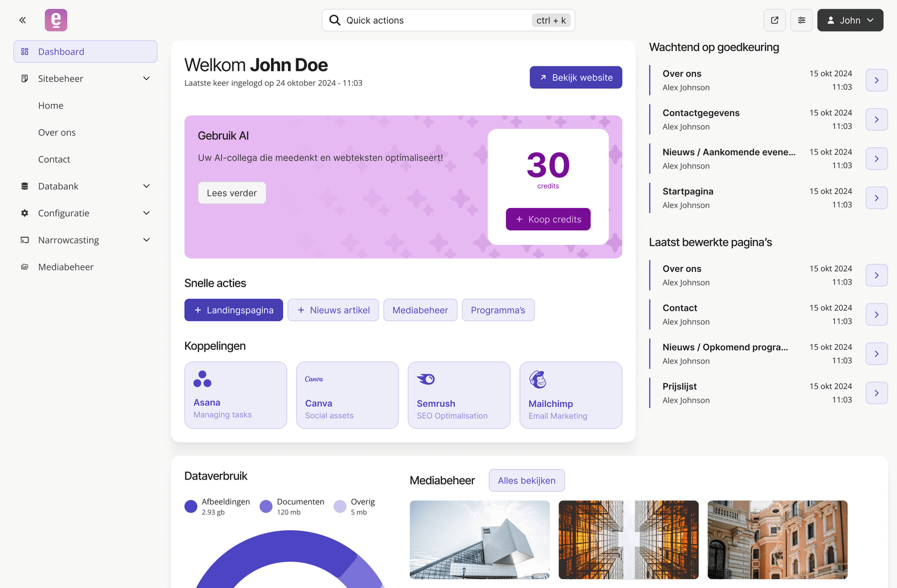Open the Asana integration card
The image size is (897, 588).
click(235, 395)
